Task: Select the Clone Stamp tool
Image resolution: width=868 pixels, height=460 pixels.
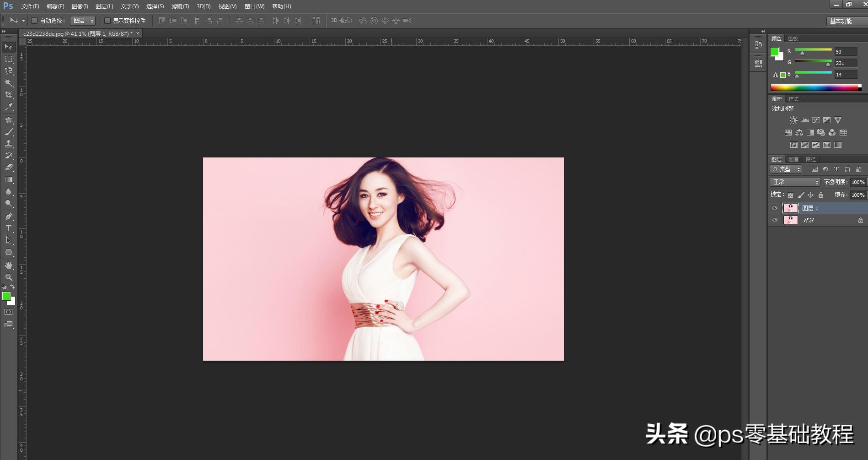Action: pyautogui.click(x=9, y=144)
